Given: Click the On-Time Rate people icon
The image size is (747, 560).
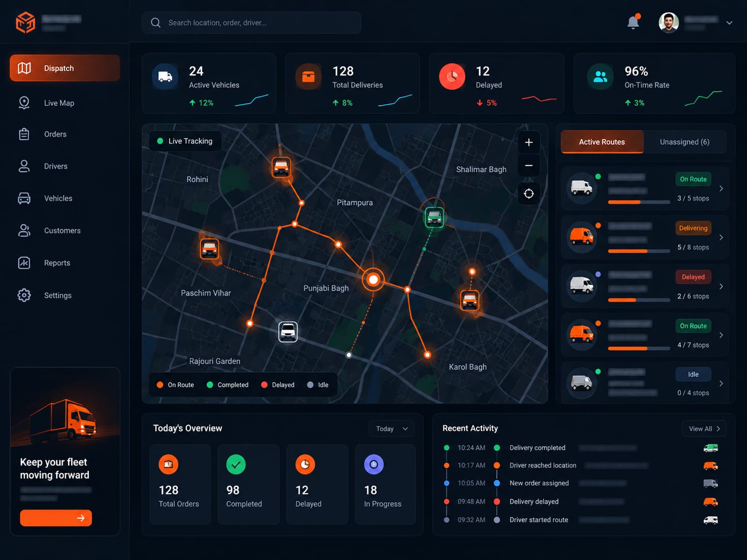Looking at the screenshot, I should 600,77.
